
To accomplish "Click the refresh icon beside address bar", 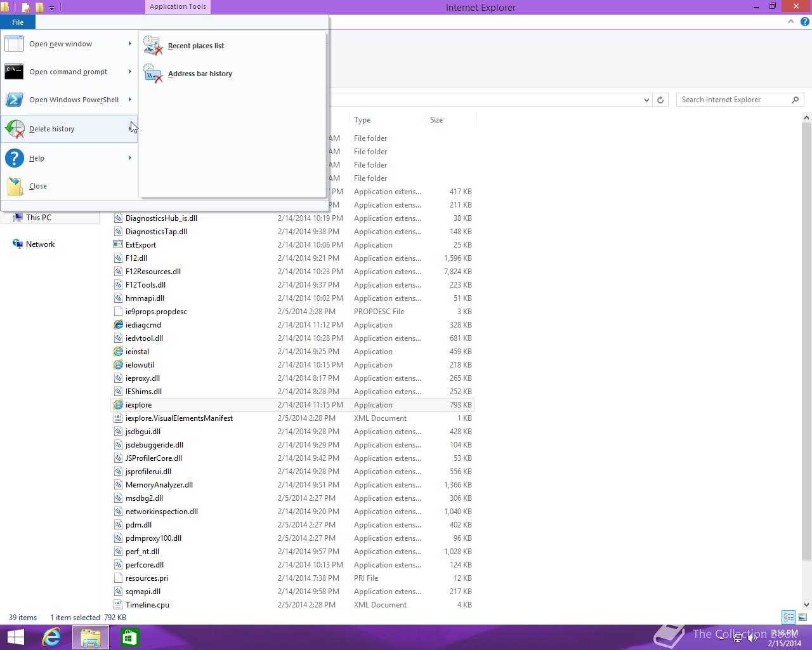I will [660, 100].
